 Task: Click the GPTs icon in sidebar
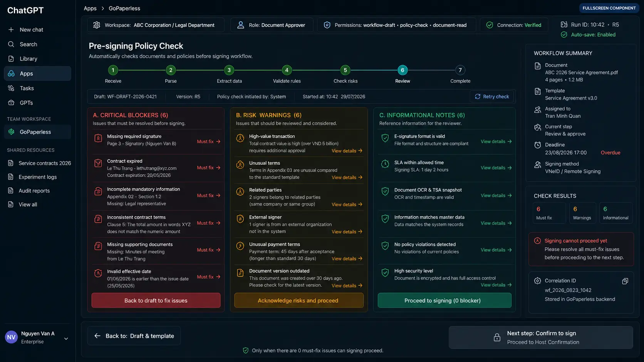coord(11,103)
